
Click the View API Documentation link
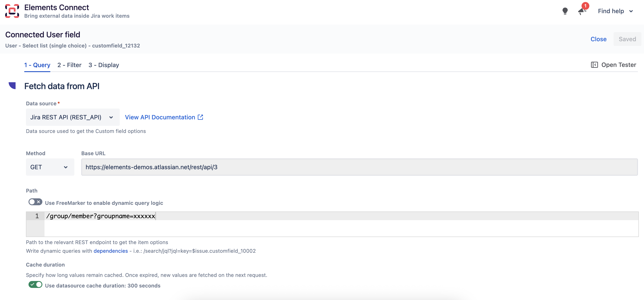[160, 117]
